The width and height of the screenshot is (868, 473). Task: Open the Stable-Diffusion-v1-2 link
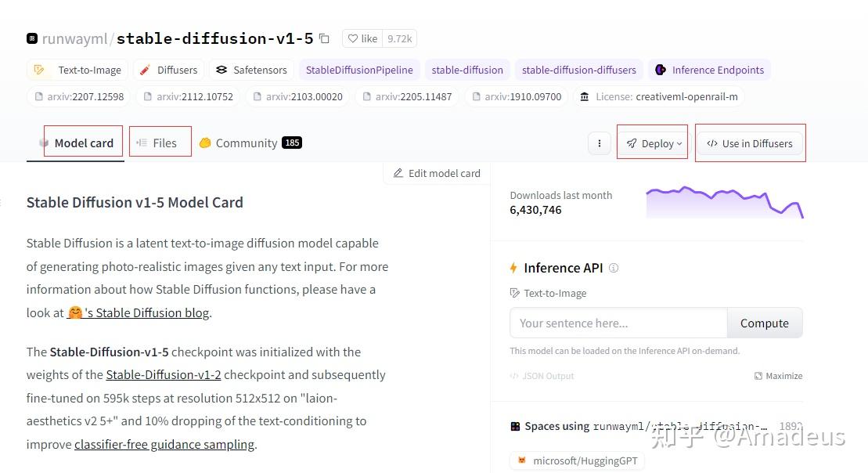[x=164, y=374]
